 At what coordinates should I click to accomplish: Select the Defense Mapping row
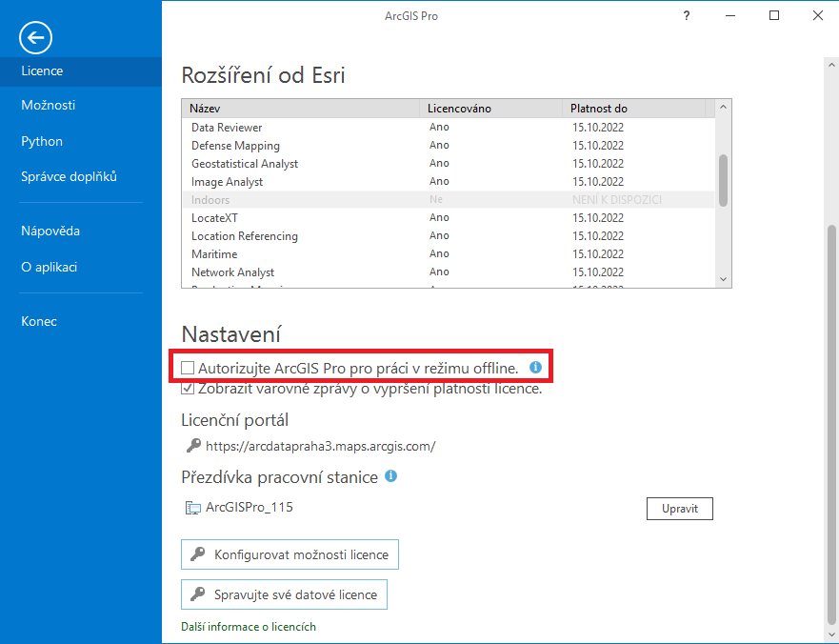(x=449, y=146)
